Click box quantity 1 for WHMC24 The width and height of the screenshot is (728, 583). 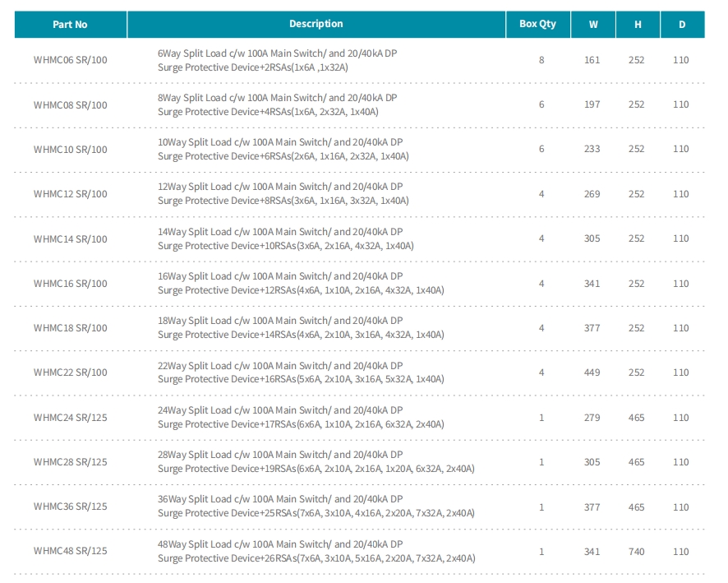pyautogui.click(x=541, y=418)
